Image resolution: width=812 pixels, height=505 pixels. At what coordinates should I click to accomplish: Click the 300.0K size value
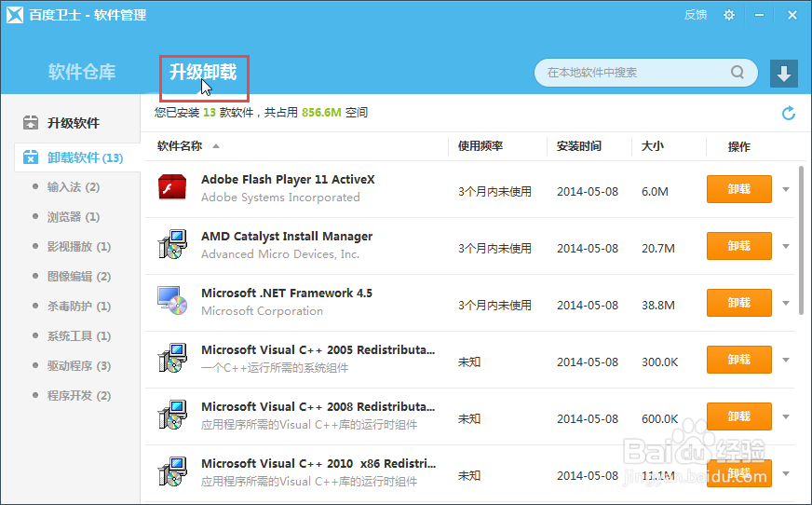coord(659,362)
